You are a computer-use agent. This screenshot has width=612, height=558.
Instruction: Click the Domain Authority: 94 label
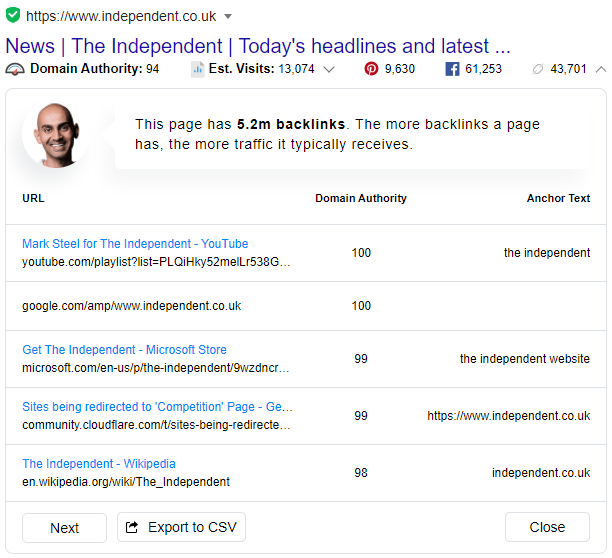pyautogui.click(x=94, y=69)
